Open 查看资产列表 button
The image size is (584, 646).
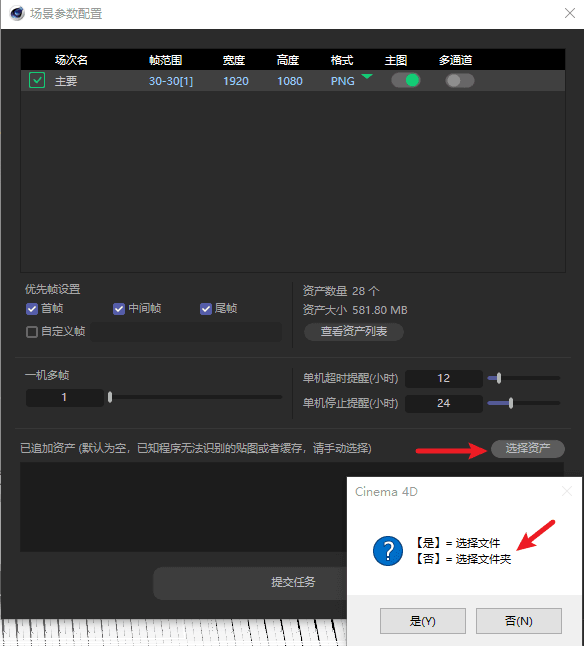(x=354, y=332)
